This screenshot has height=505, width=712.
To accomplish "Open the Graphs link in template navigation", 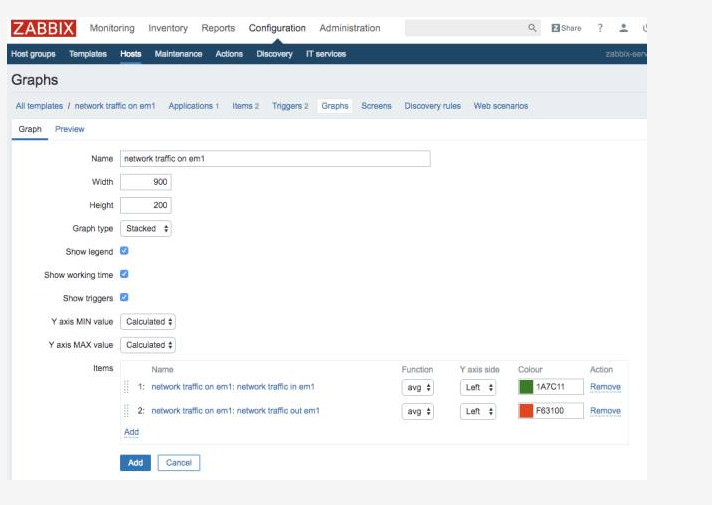I will coord(335,106).
